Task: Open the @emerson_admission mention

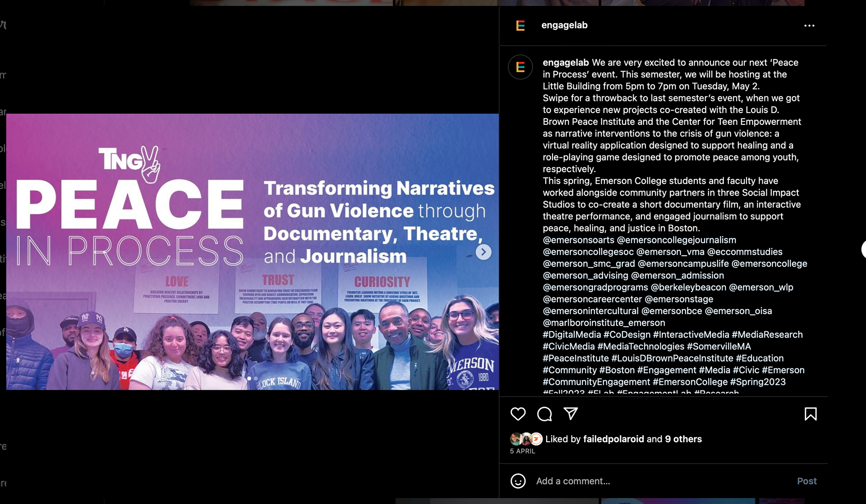Action: coord(677,275)
